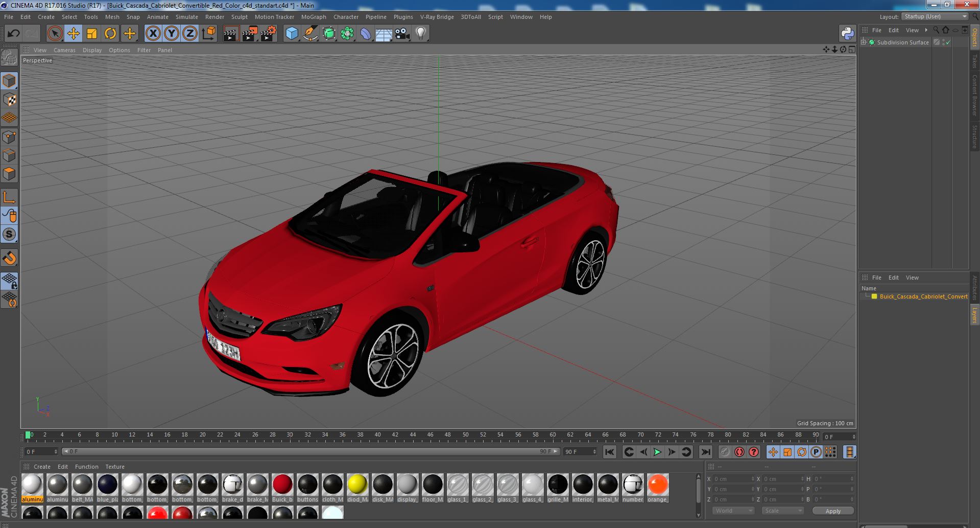This screenshot has height=528, width=980.
Task: Add a Cube primitive object
Action: [292, 34]
